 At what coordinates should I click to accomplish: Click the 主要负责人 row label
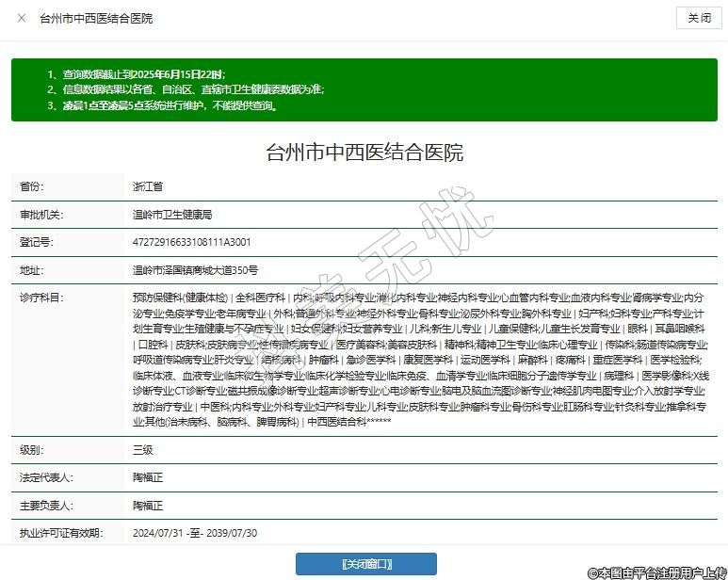click(x=46, y=506)
